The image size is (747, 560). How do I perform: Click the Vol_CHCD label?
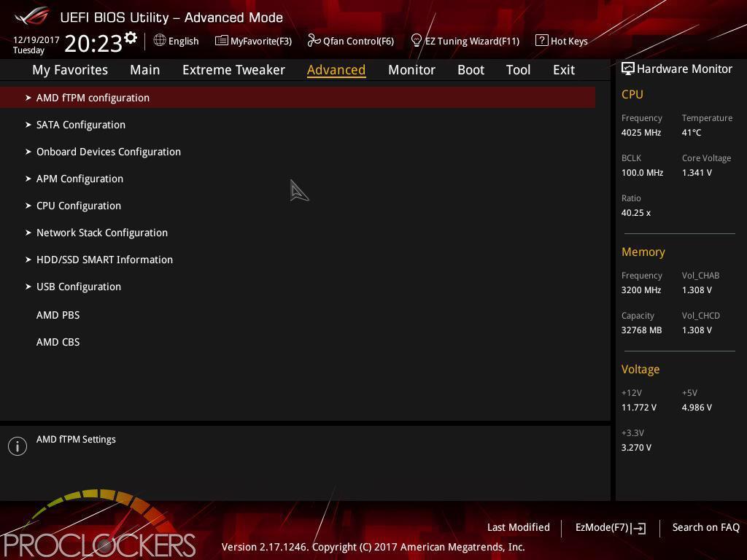tap(701, 316)
